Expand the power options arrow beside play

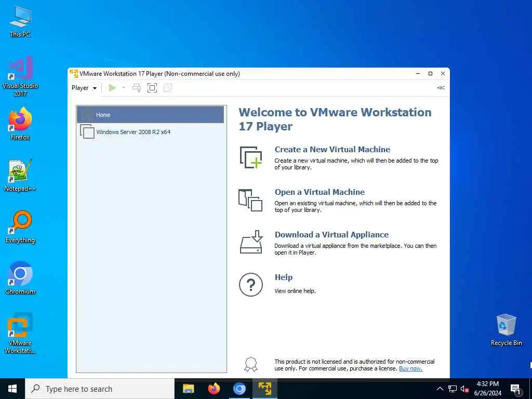[124, 88]
